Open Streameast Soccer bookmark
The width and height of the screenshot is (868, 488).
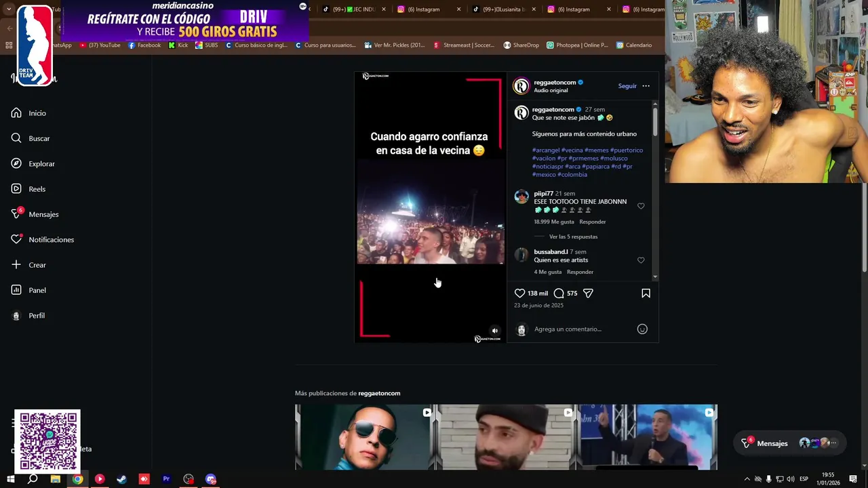coord(463,45)
